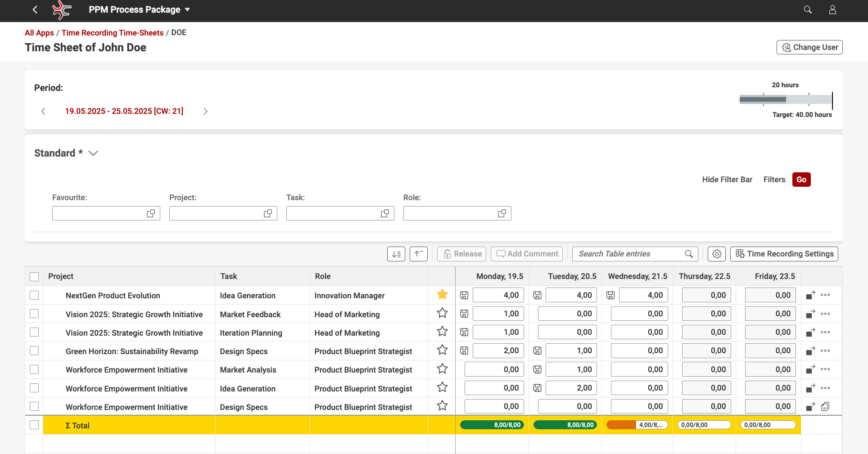Expand the Standard view variant dropdown
This screenshot has width=868, height=454.
coord(93,153)
